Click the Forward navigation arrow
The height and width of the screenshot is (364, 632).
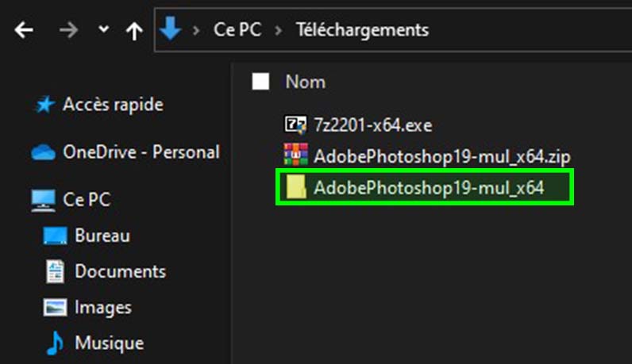[x=71, y=31]
